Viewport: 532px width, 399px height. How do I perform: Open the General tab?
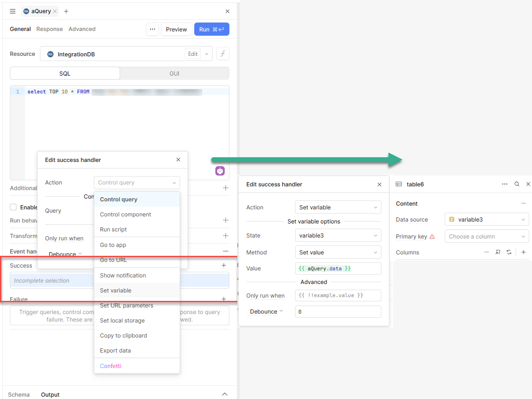[20, 29]
